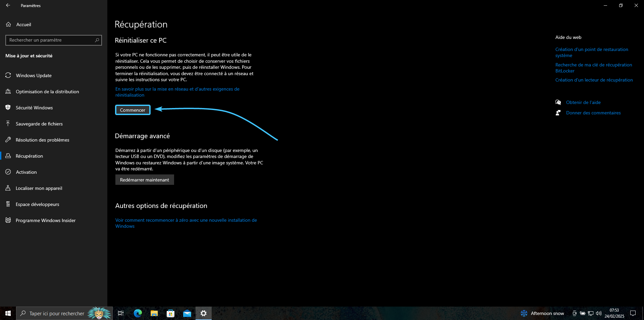Screen dimensions: 644x320
Task: Click the Rechercher un paramètre field
Action: 54,40
